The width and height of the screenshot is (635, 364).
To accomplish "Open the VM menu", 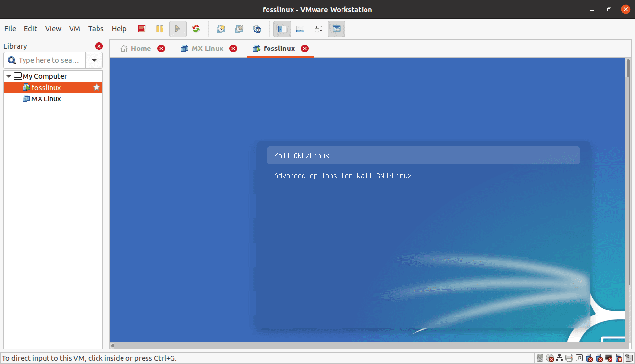I will click(x=74, y=29).
